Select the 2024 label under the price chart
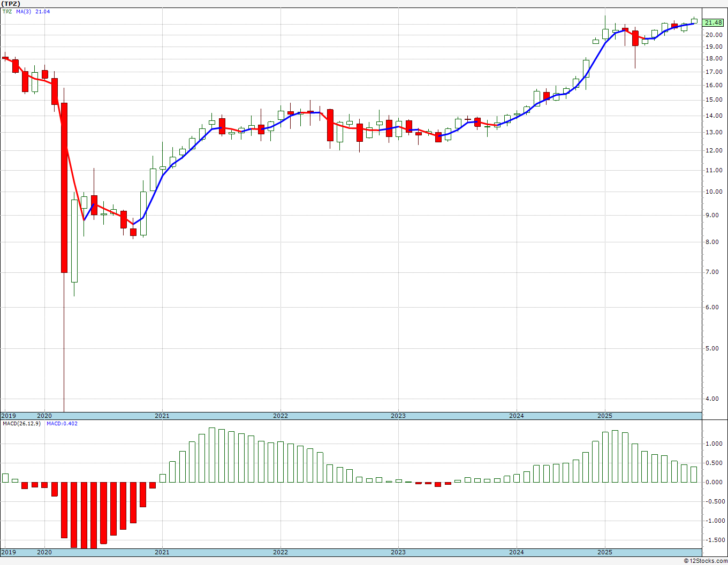 tap(516, 416)
